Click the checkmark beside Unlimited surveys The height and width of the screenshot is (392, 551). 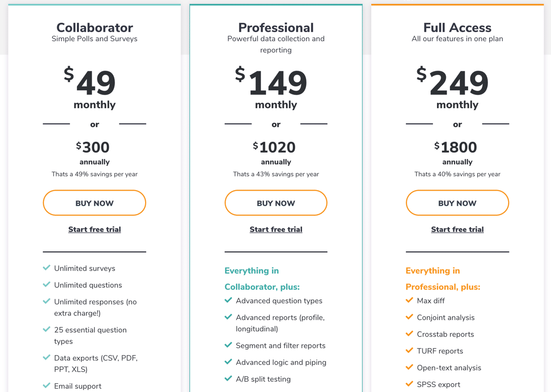point(46,268)
